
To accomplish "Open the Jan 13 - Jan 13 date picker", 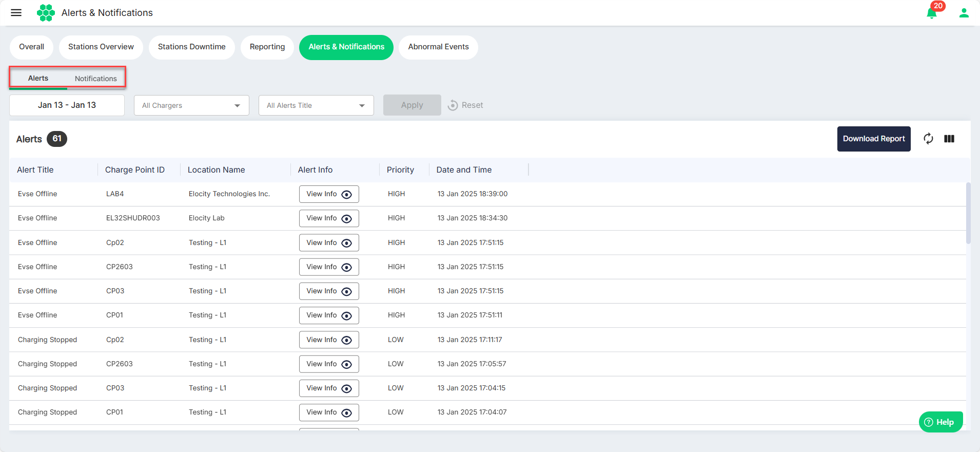I will pos(67,105).
